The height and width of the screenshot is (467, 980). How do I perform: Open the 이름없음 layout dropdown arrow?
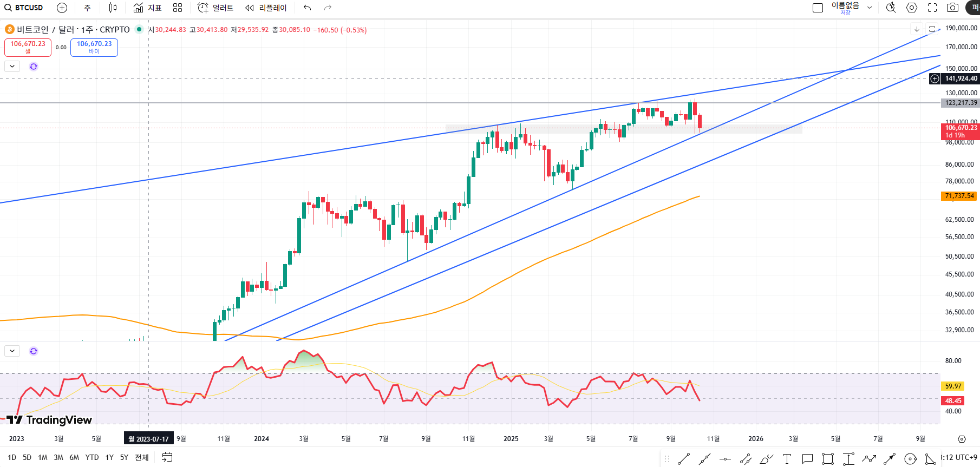click(x=870, y=8)
